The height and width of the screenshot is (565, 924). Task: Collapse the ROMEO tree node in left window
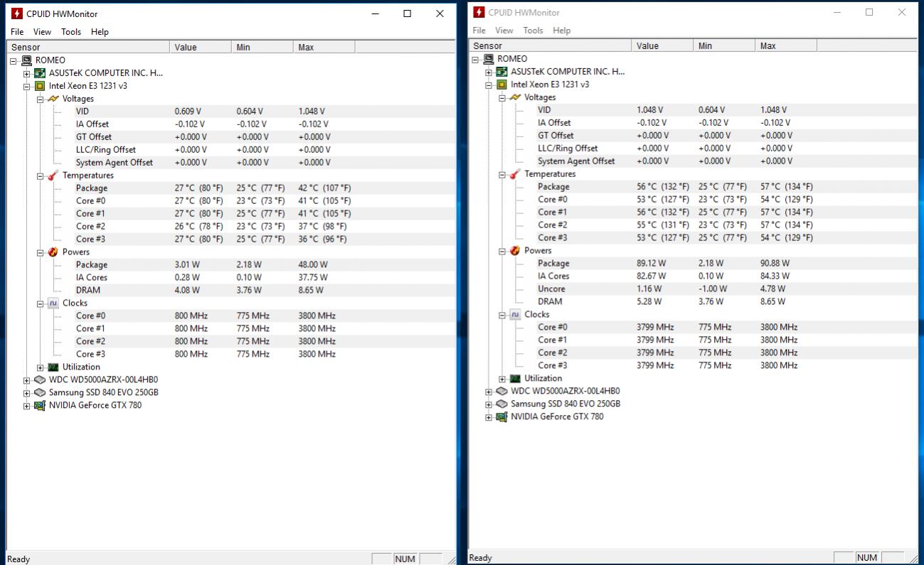14,61
